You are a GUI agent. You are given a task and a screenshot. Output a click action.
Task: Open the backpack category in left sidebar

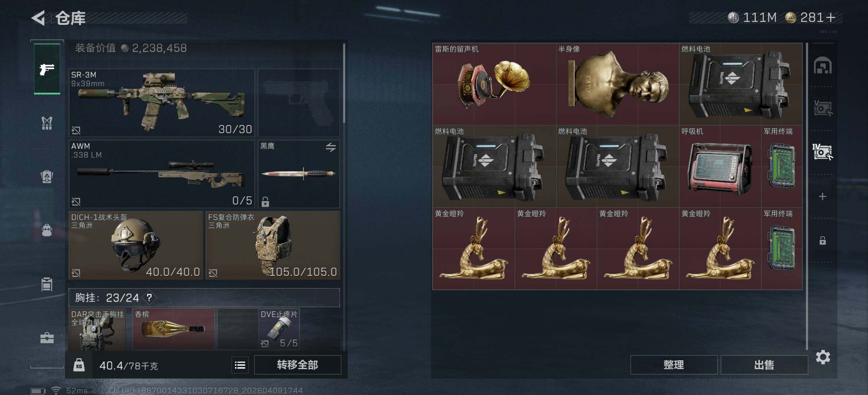(x=47, y=176)
